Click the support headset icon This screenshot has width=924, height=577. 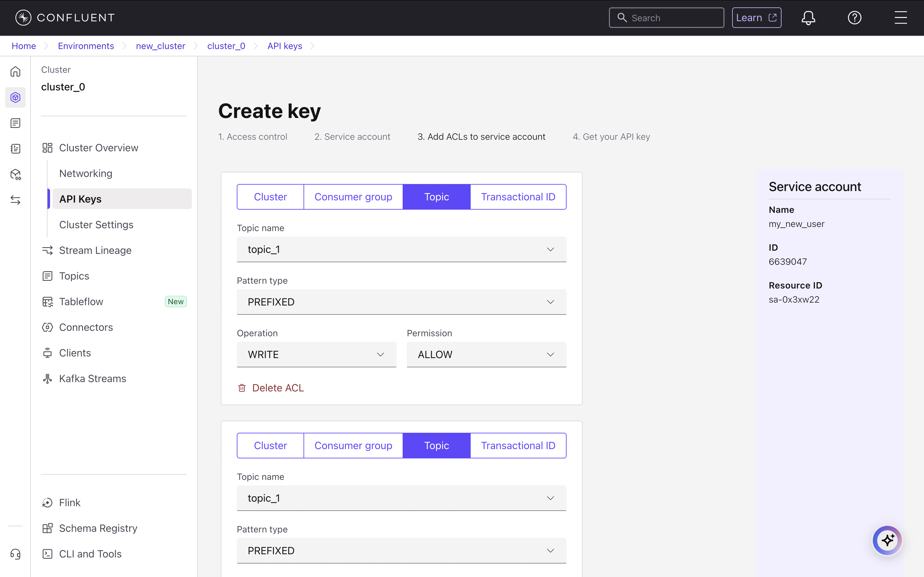[15, 554]
